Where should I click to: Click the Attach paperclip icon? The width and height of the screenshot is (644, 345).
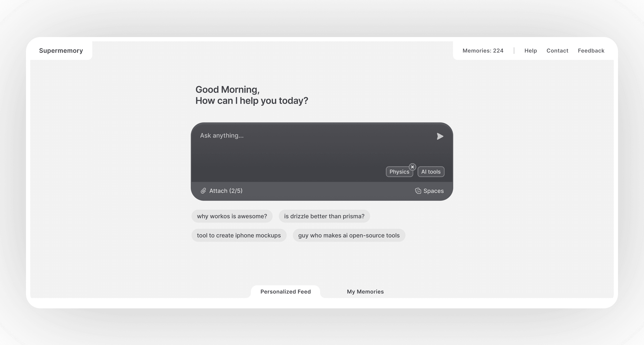(x=204, y=191)
